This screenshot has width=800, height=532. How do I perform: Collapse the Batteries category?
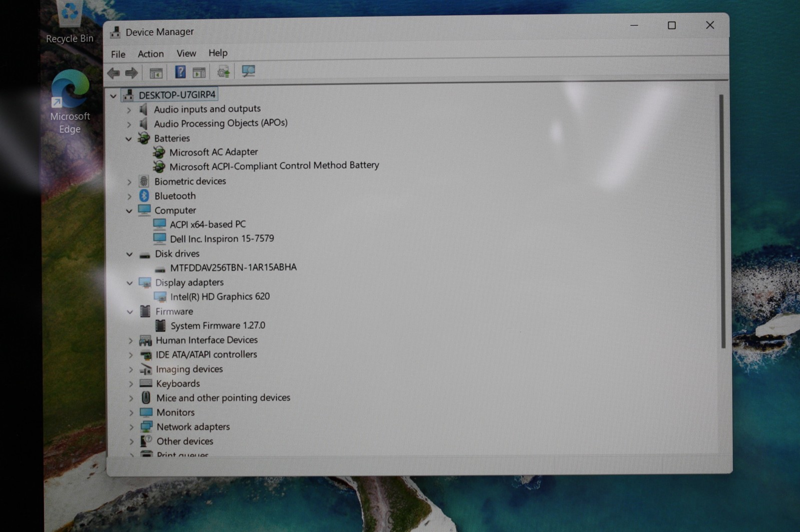[x=129, y=139]
